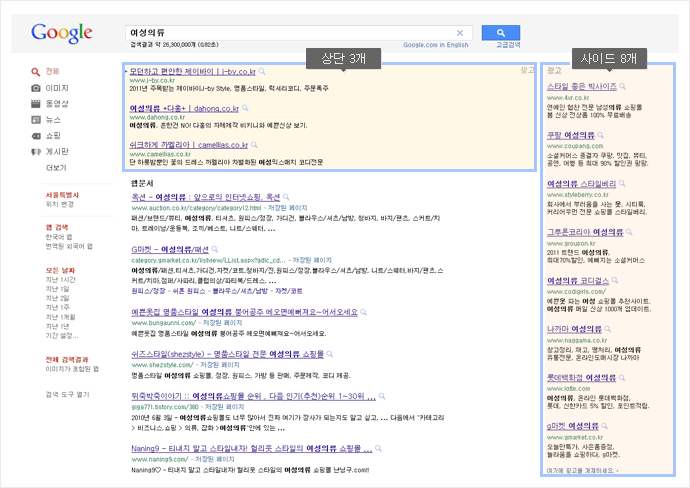Click the 게시판 discussion icon in sidebar

click(37, 151)
